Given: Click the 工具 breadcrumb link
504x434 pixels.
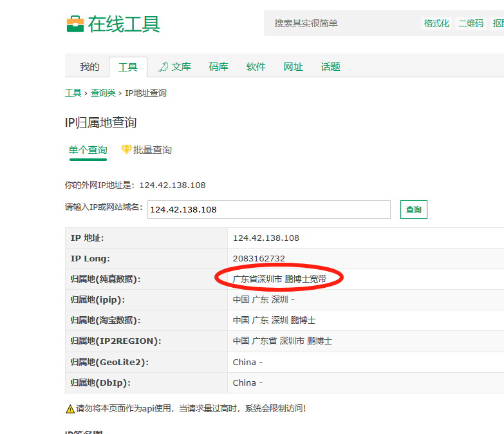Looking at the screenshot, I should pos(73,93).
